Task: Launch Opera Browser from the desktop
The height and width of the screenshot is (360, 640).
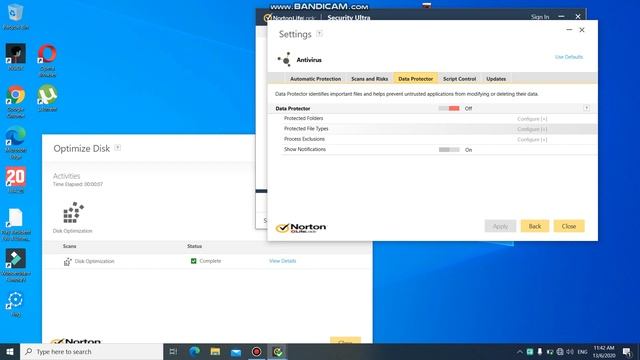Action: (x=47, y=60)
